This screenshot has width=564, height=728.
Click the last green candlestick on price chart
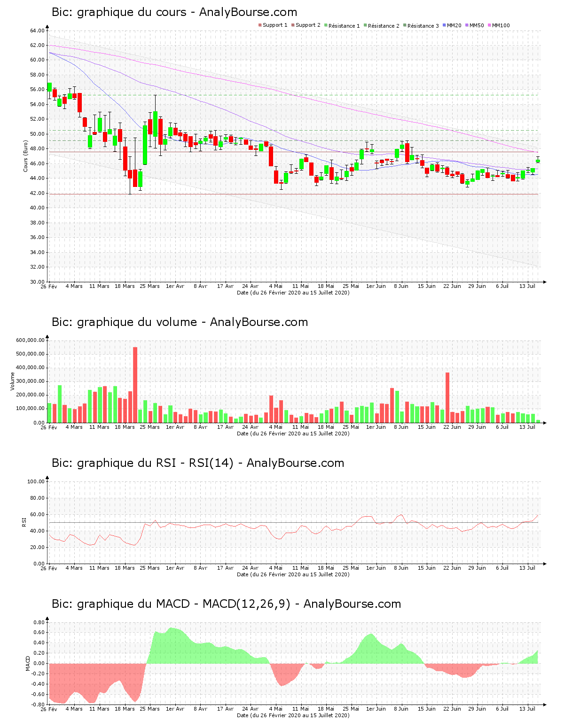[x=538, y=161]
